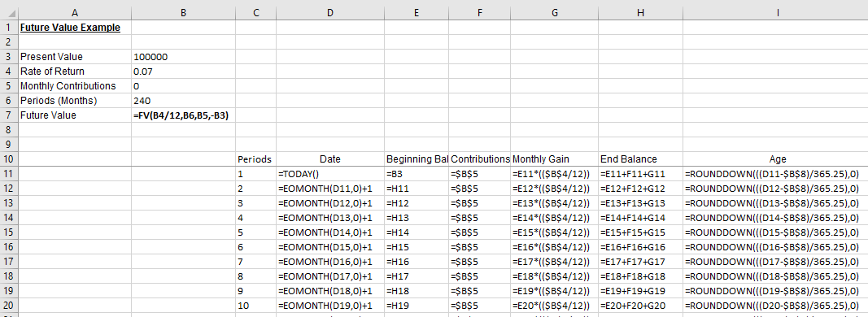Image resolution: width=868 pixels, height=317 pixels.
Task: Click the =E11+F11+G11 cell
Action: point(640,174)
